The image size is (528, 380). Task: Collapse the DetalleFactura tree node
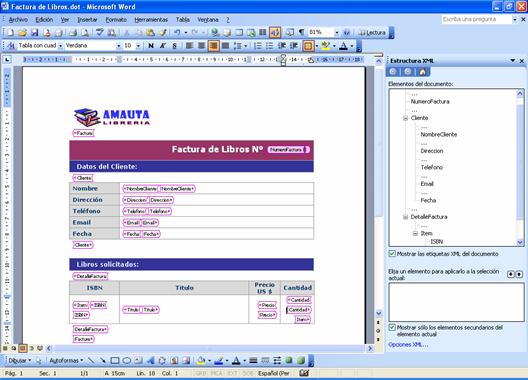tap(406, 217)
